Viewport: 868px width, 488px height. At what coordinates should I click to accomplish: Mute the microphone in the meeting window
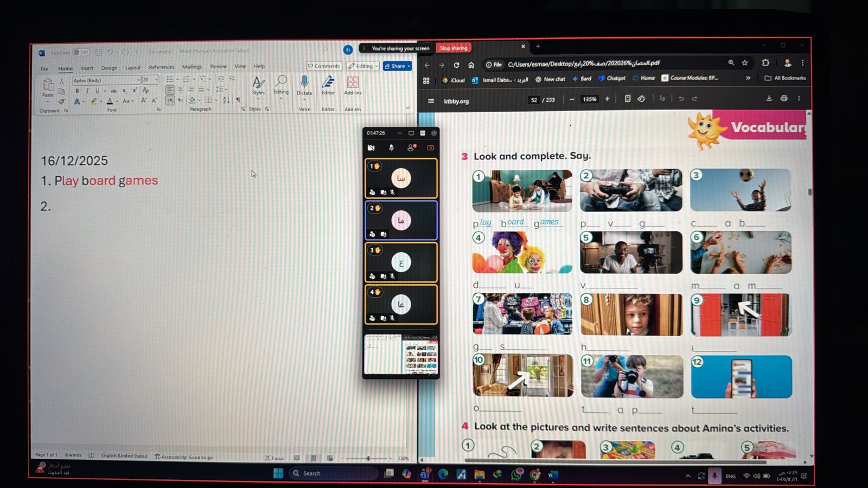point(391,147)
